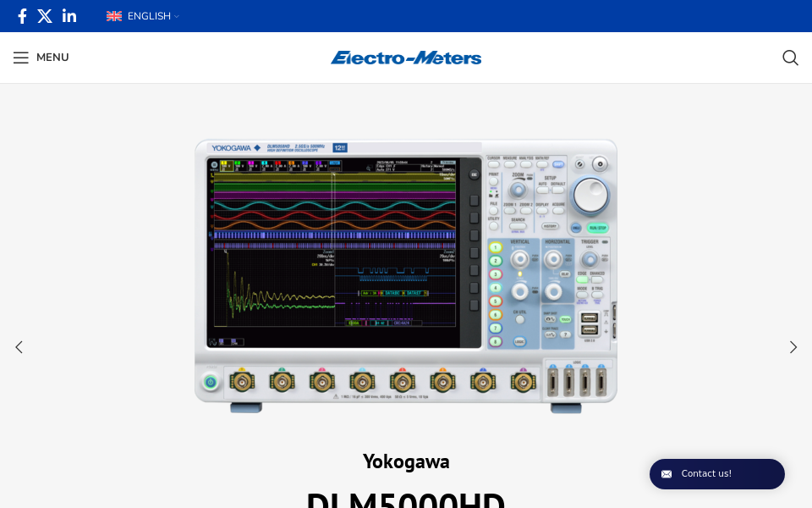The width and height of the screenshot is (812, 508).
Task: Click the DLM5000HD product title
Action: 406,498
